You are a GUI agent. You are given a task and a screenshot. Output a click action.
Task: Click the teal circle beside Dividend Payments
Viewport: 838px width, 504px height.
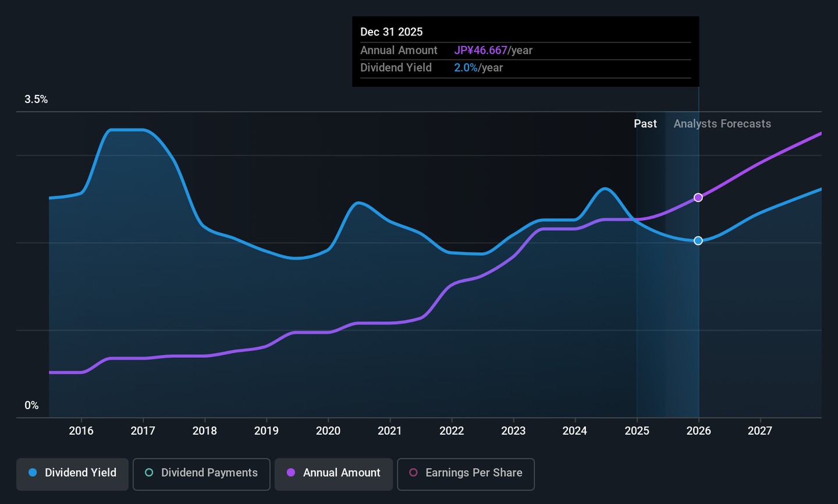(x=149, y=473)
